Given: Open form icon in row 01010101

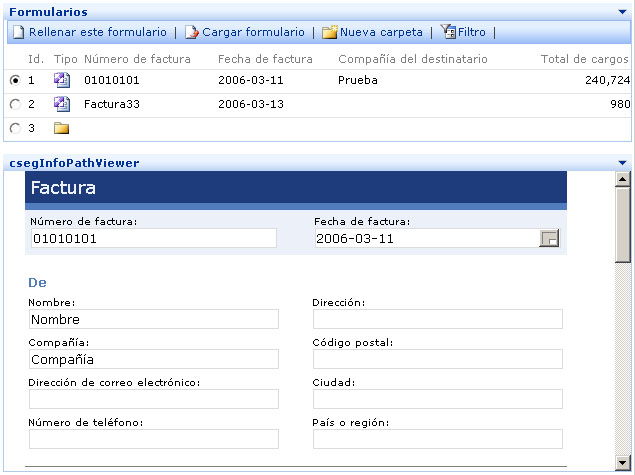Looking at the screenshot, I should [x=62, y=80].
